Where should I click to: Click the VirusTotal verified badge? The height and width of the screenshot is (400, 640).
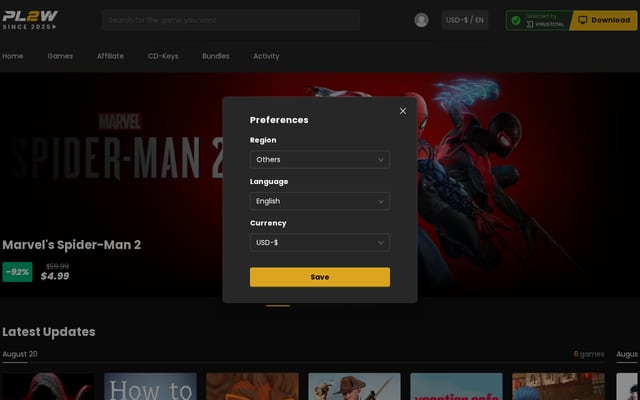point(538,20)
